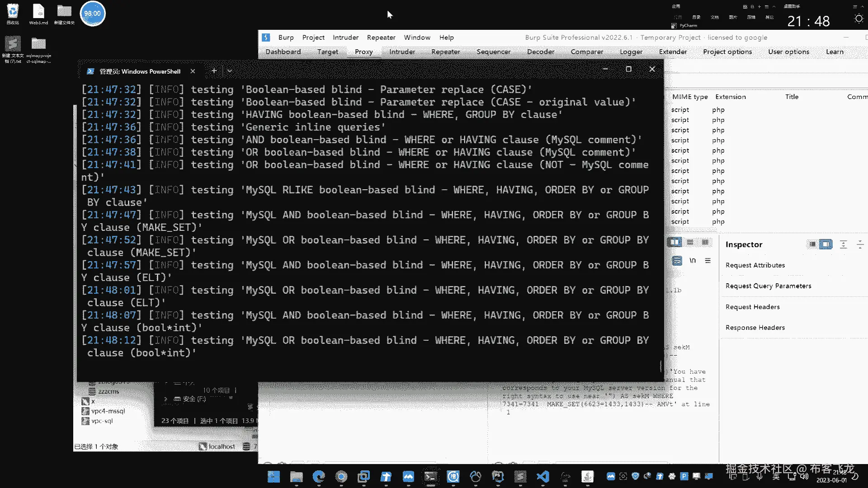Expand Request Attributes section
This screenshot has width=868, height=488.
point(755,265)
